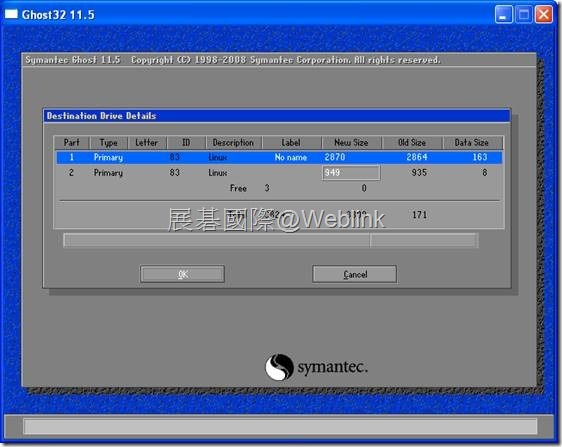Maximize the Ghost32 11.5 window
Screen dimensions: 562x447
coord(524,15)
